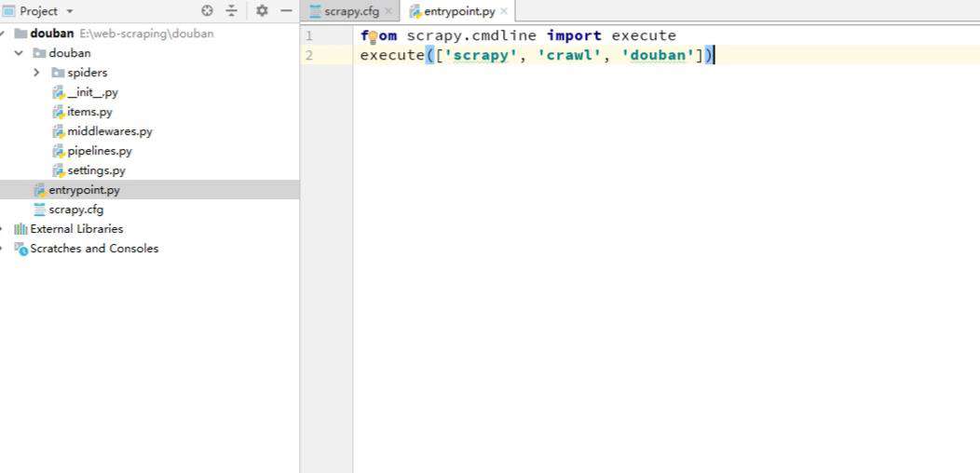This screenshot has height=473, width=980.
Task: Click the intention lightbulb icon
Action: pos(374,38)
